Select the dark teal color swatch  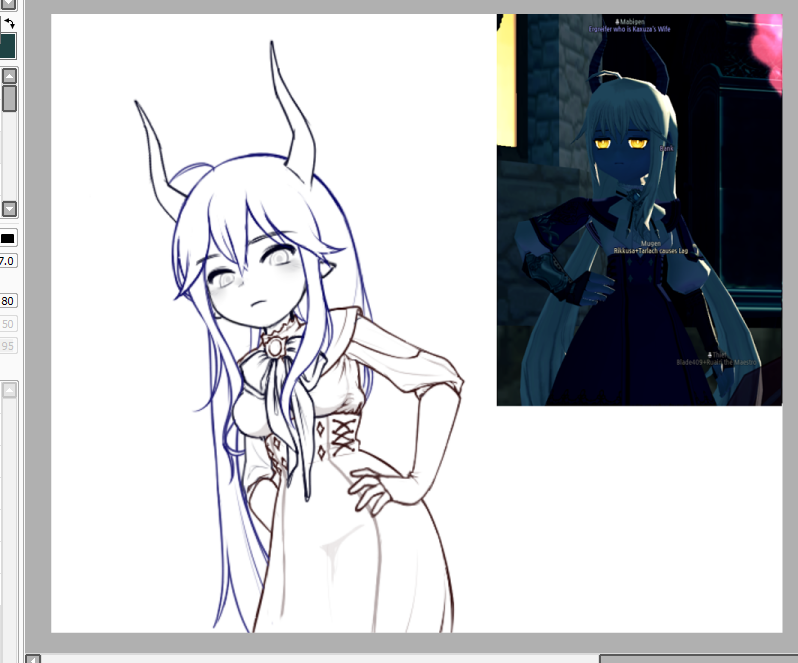tap(7, 46)
